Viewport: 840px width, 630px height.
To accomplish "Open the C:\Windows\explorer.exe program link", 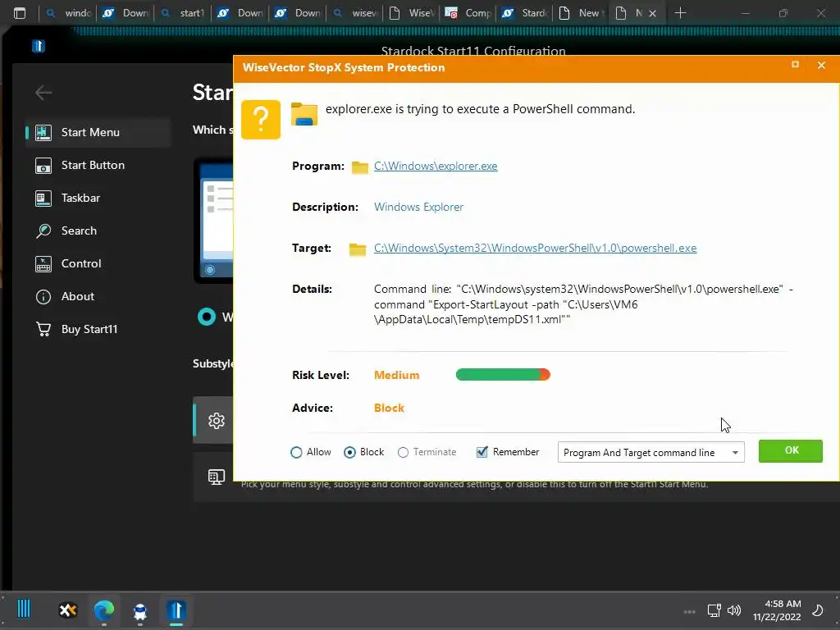I will tap(436, 166).
